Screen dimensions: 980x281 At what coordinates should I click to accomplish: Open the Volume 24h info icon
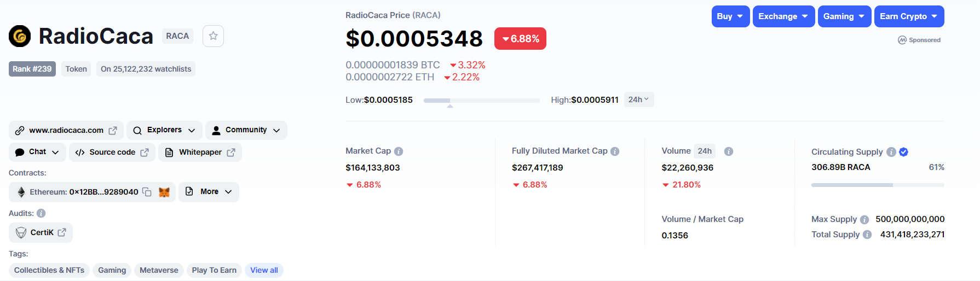click(729, 151)
